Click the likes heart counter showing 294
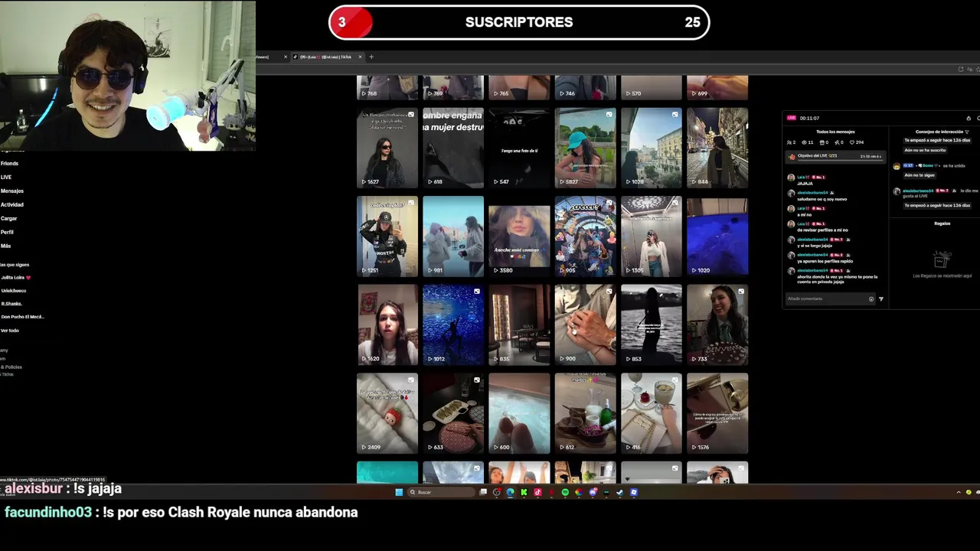980x551 pixels. point(857,142)
